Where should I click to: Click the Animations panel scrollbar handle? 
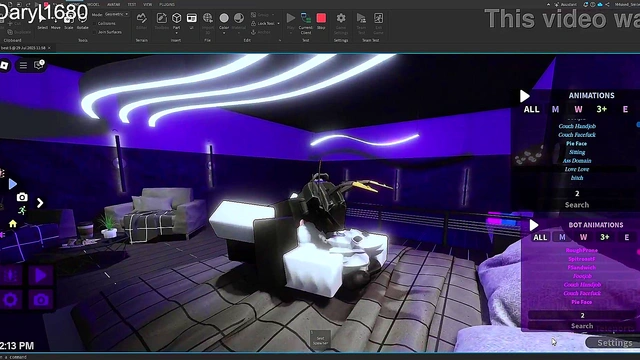(x=638, y=124)
